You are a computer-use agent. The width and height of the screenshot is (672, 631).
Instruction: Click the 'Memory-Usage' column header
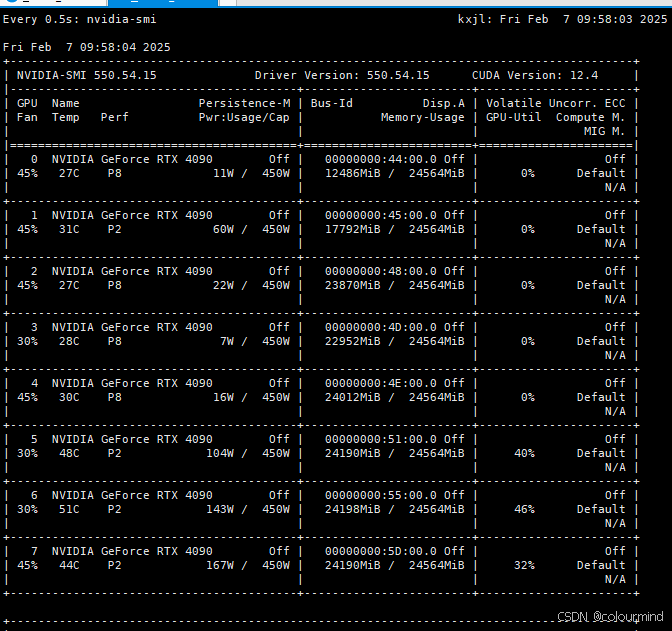[x=423, y=117]
